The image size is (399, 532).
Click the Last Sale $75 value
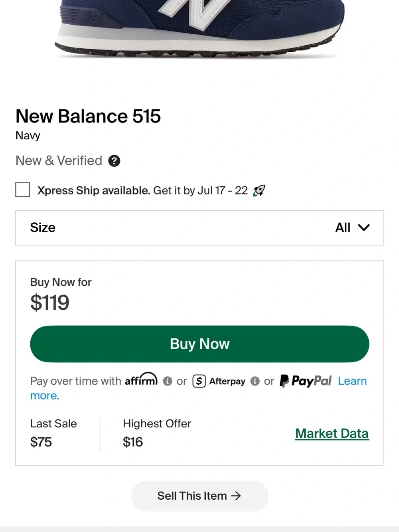(x=41, y=442)
